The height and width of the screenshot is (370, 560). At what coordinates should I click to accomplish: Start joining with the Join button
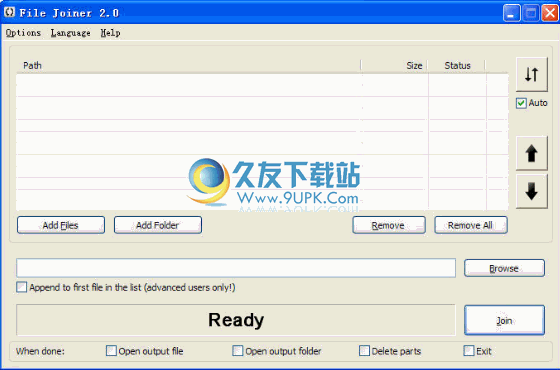click(x=504, y=320)
